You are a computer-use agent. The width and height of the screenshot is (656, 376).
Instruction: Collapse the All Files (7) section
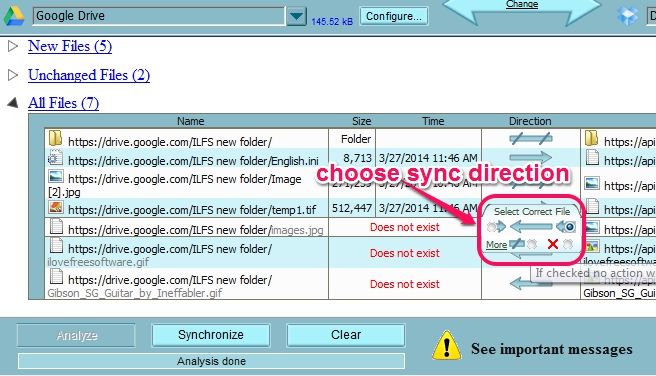13,103
